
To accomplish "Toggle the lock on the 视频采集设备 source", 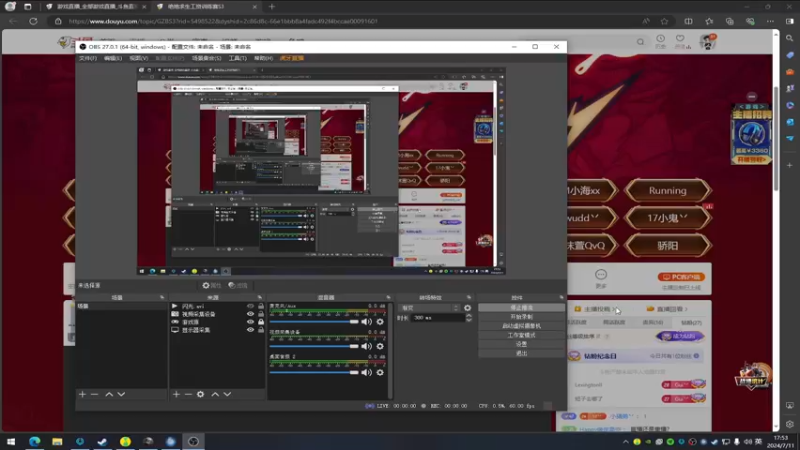I will (261, 314).
